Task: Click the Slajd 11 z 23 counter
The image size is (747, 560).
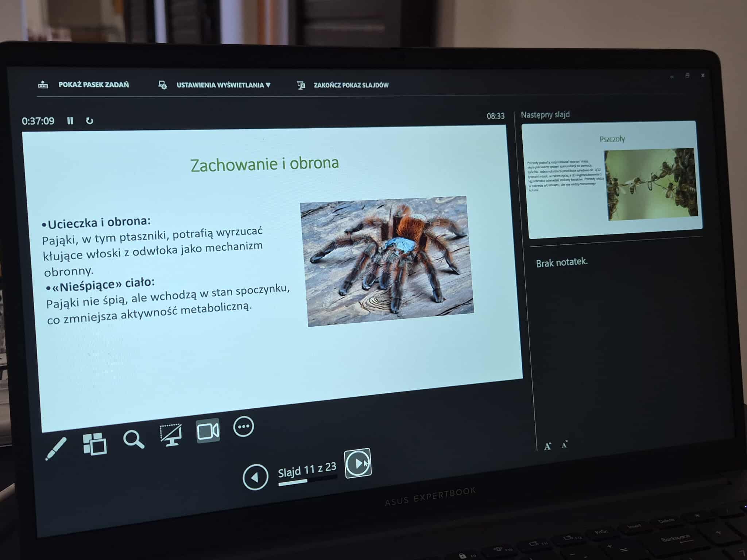Action: coord(307,470)
